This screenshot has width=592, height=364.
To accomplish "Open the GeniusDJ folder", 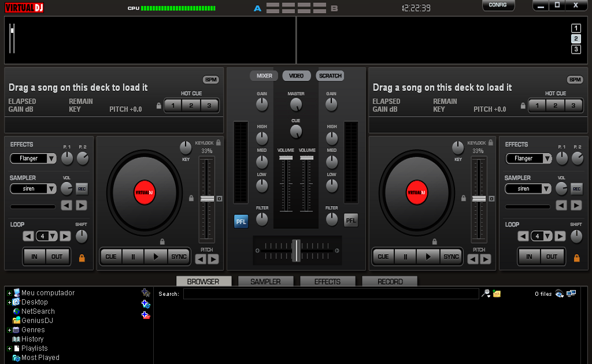I will [37, 321].
